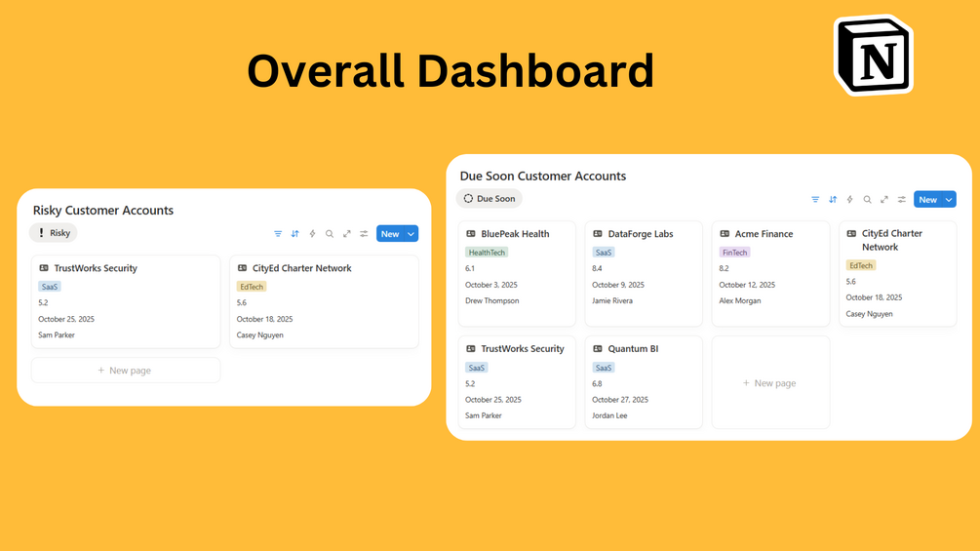Viewport: 980px width, 551px height.
Task: Open Acme Finance card title
Action: pyautogui.click(x=764, y=234)
